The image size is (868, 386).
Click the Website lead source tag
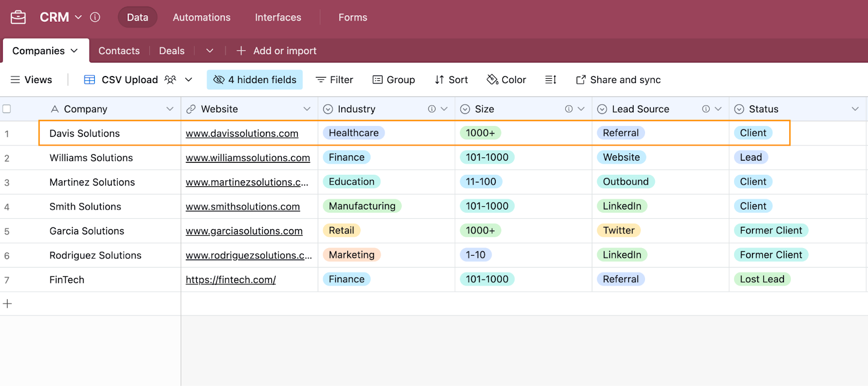(622, 157)
